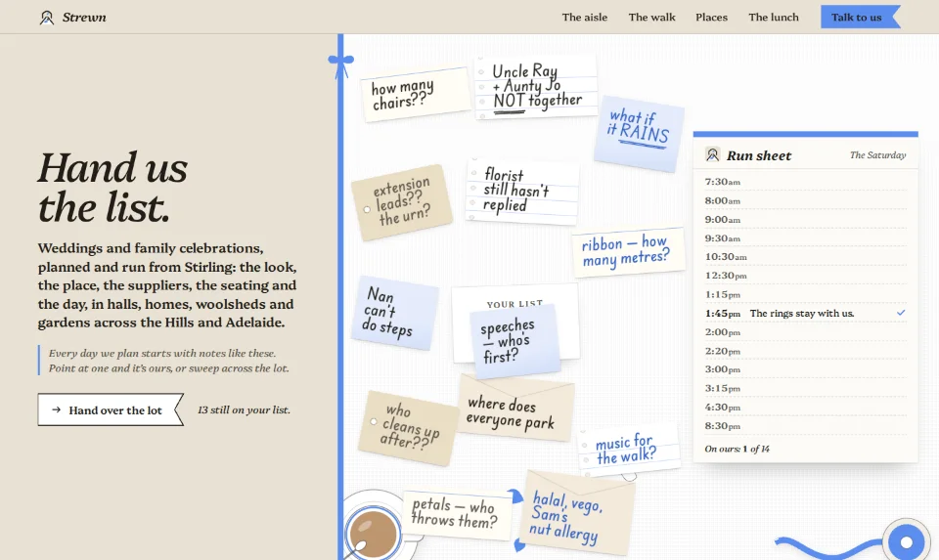Click 'On ours: 1 of 14' counter

tap(737, 449)
